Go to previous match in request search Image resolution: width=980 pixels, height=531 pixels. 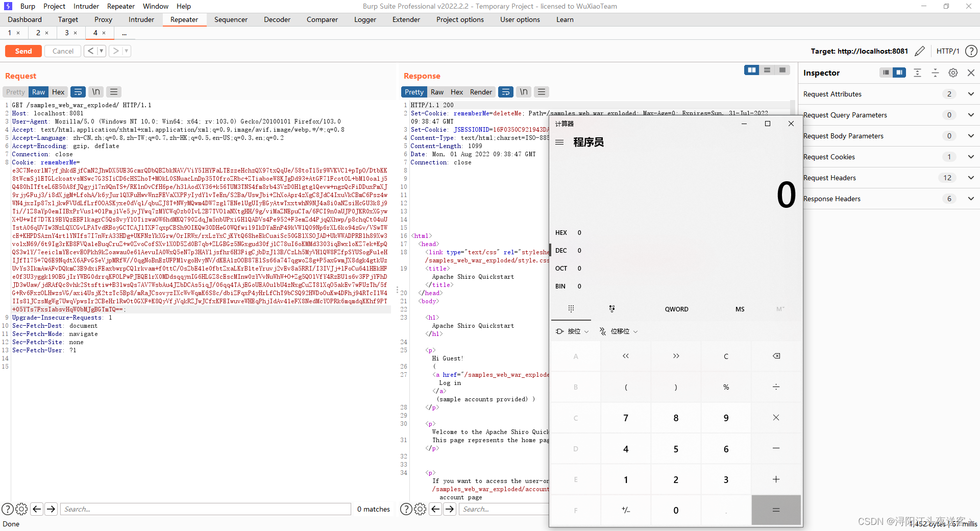coord(37,509)
